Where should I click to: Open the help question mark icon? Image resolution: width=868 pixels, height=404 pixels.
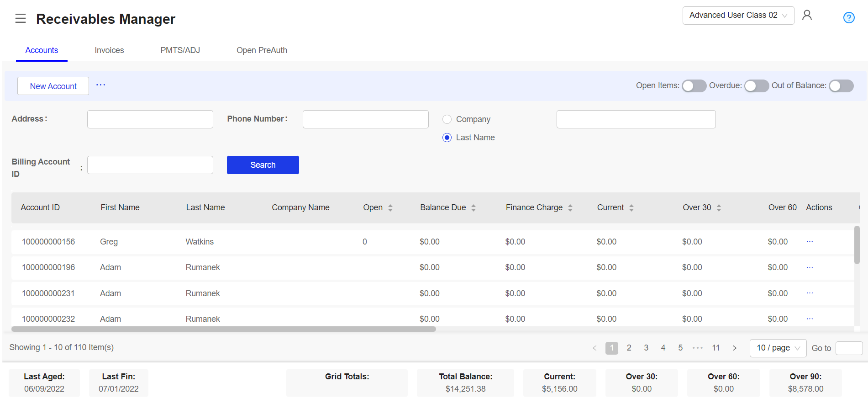point(849,18)
